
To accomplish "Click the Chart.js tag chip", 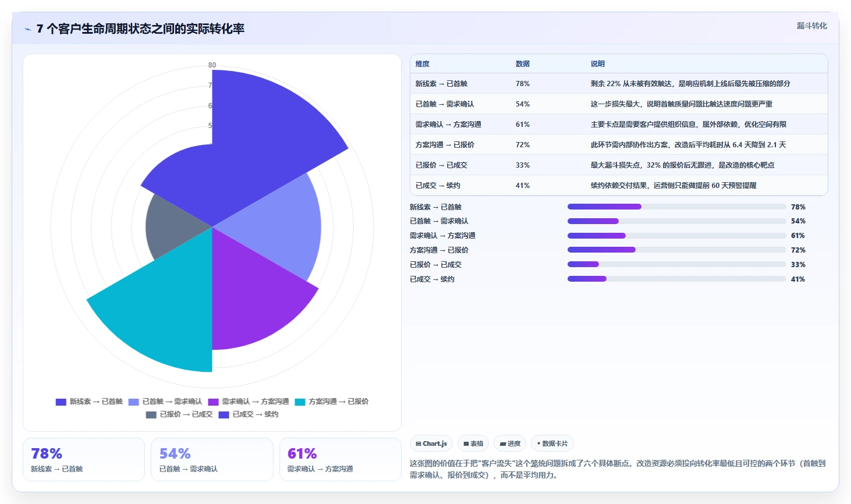I will coord(431,443).
